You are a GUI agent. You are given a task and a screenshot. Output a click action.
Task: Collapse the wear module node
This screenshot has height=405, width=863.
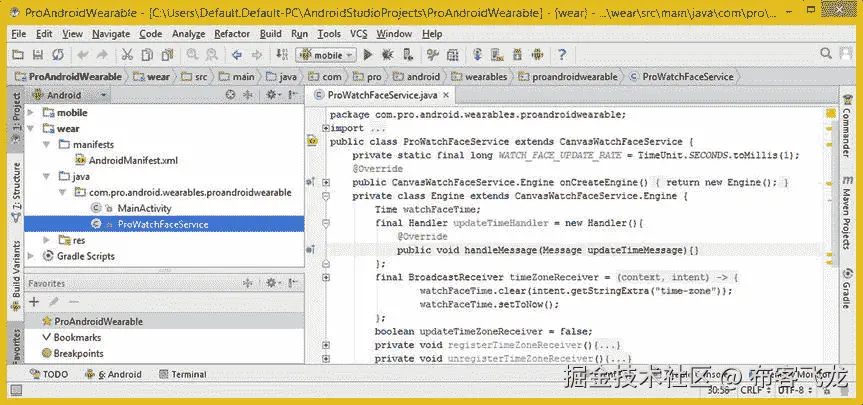pyautogui.click(x=31, y=129)
